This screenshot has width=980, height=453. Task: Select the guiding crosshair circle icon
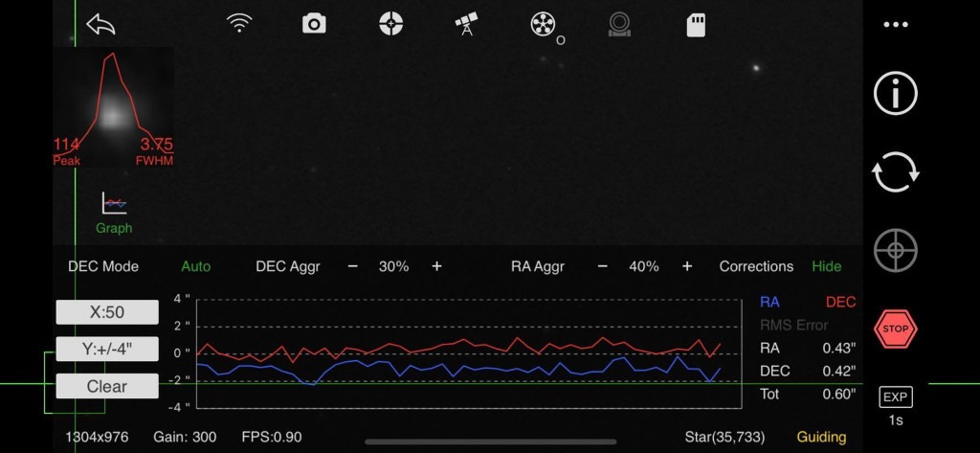(390, 24)
